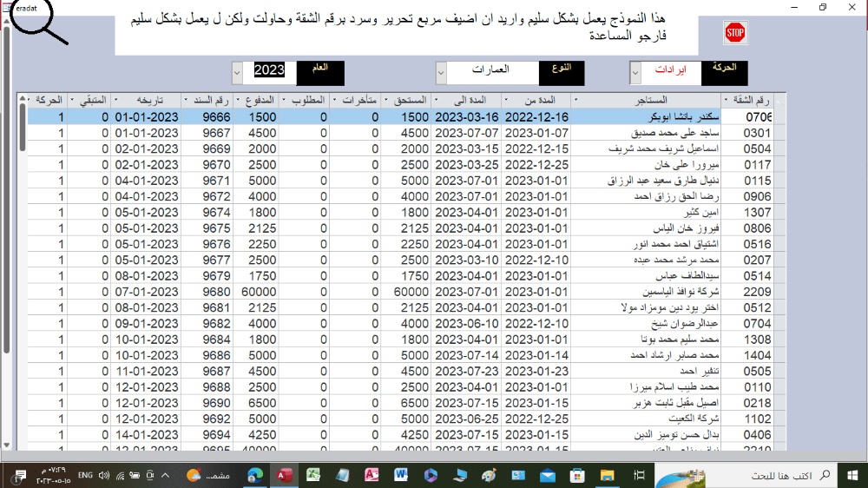
Task: Click the tenant cell شركة الكعيت
Action: [646, 419]
